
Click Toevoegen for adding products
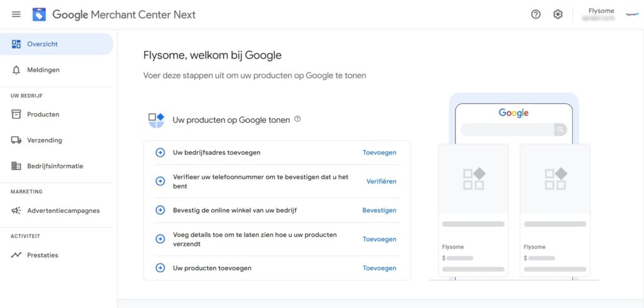tap(379, 268)
